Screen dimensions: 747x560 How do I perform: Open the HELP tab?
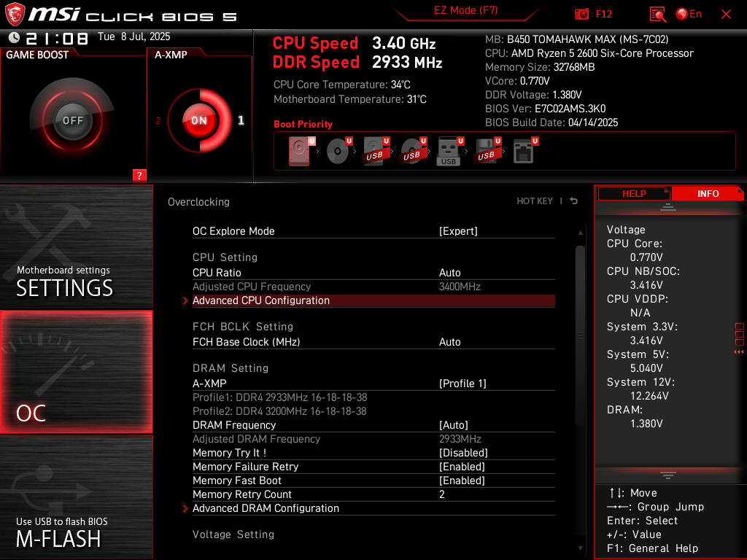click(634, 193)
